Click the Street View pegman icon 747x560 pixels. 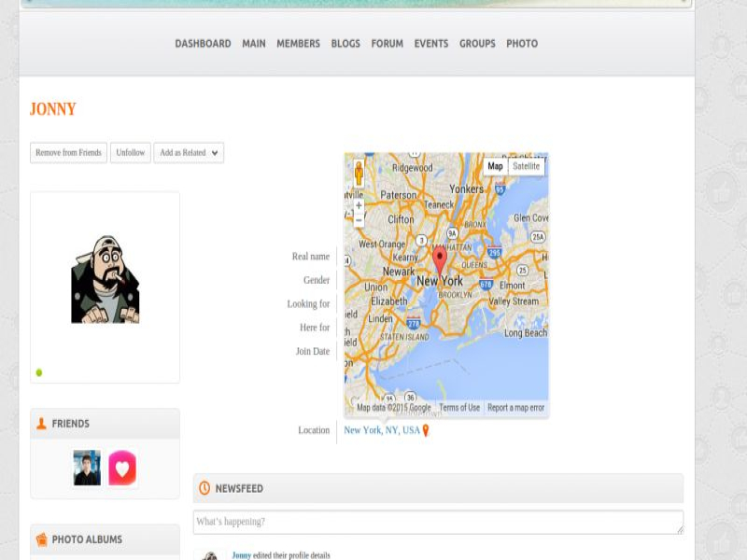tap(359, 173)
